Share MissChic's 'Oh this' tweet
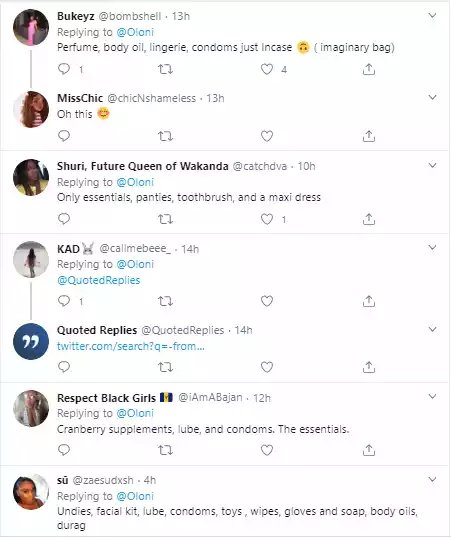This screenshot has width=451, height=537. click(369, 136)
